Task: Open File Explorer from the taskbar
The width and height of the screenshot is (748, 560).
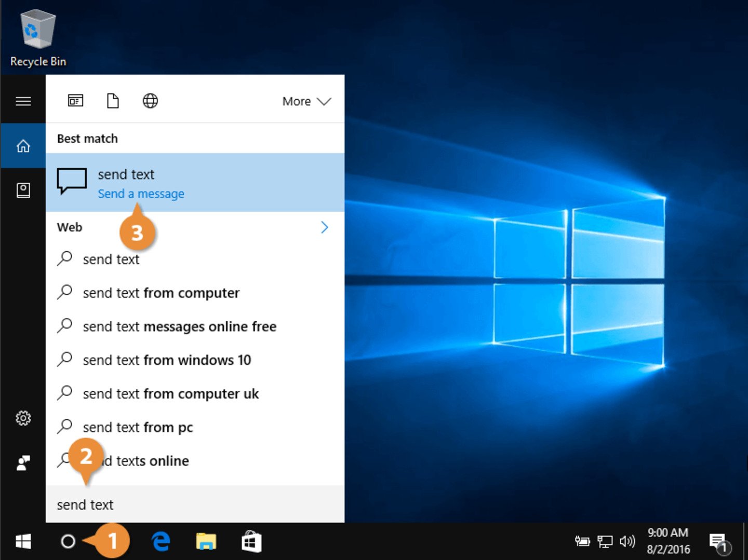Action: pos(206,541)
